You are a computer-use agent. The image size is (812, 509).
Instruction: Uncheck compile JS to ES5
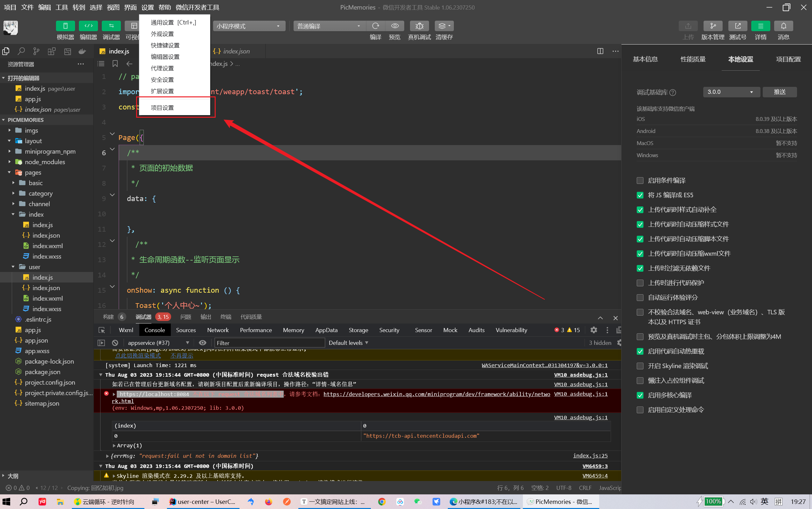(x=640, y=195)
